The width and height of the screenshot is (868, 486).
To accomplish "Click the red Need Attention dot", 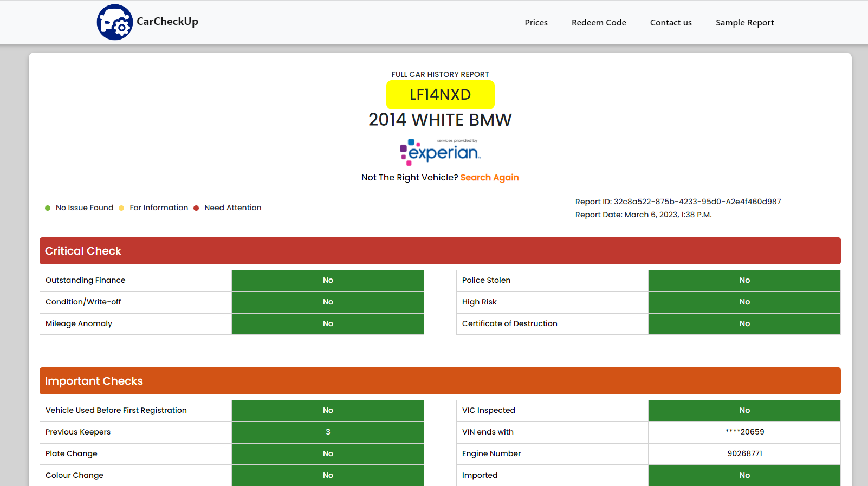I will [196, 208].
